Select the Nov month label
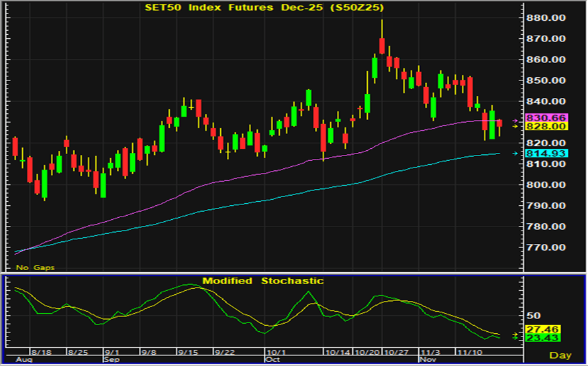The width and height of the screenshot is (588, 366). click(x=428, y=359)
